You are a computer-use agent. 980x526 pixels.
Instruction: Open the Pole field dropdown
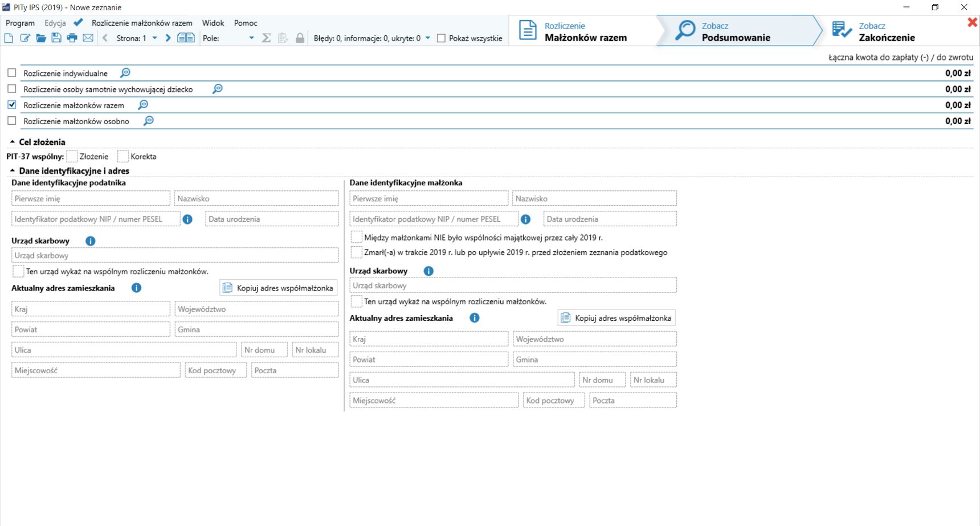[251, 38]
